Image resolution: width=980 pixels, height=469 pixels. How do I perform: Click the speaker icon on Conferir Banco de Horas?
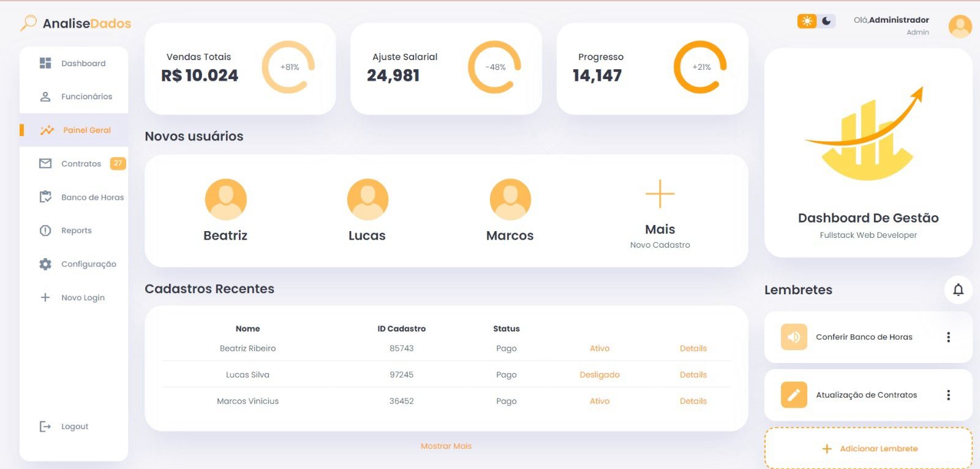pyautogui.click(x=794, y=337)
